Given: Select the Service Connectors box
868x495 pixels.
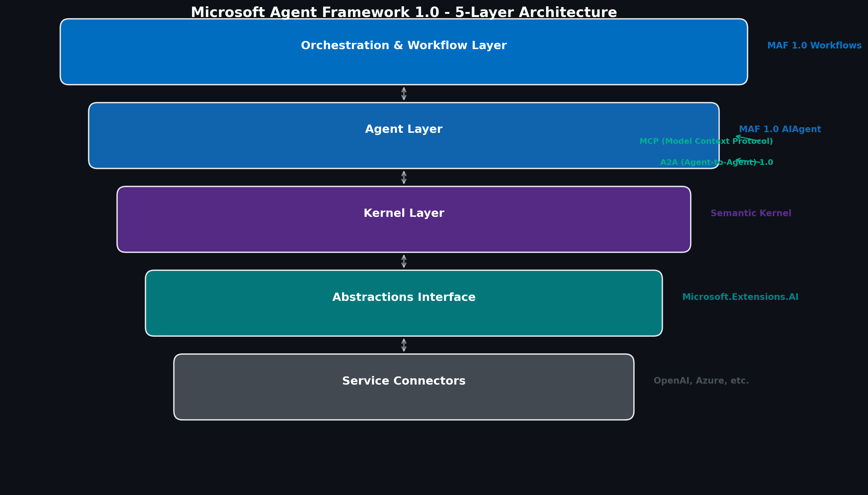Looking at the screenshot, I should 403,387.
